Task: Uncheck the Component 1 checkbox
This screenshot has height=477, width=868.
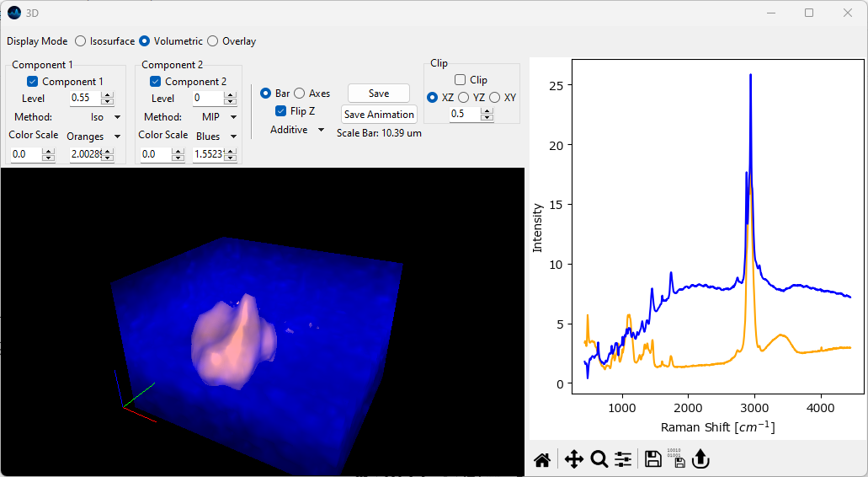Action: pyautogui.click(x=33, y=82)
